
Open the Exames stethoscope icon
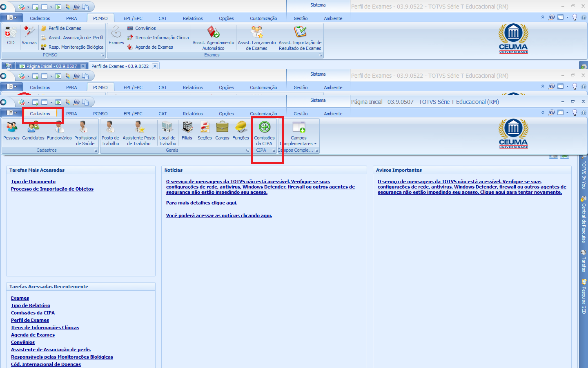coord(116,36)
